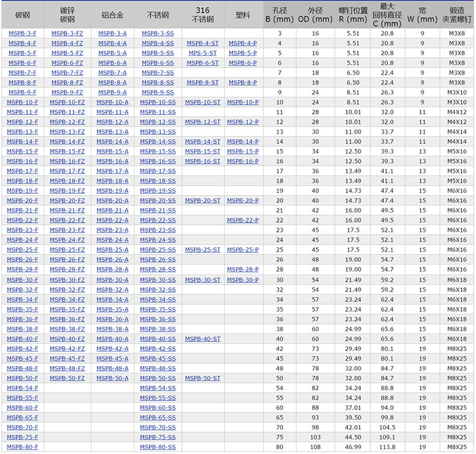Select the MSPB-25-ST part link

[202, 250]
